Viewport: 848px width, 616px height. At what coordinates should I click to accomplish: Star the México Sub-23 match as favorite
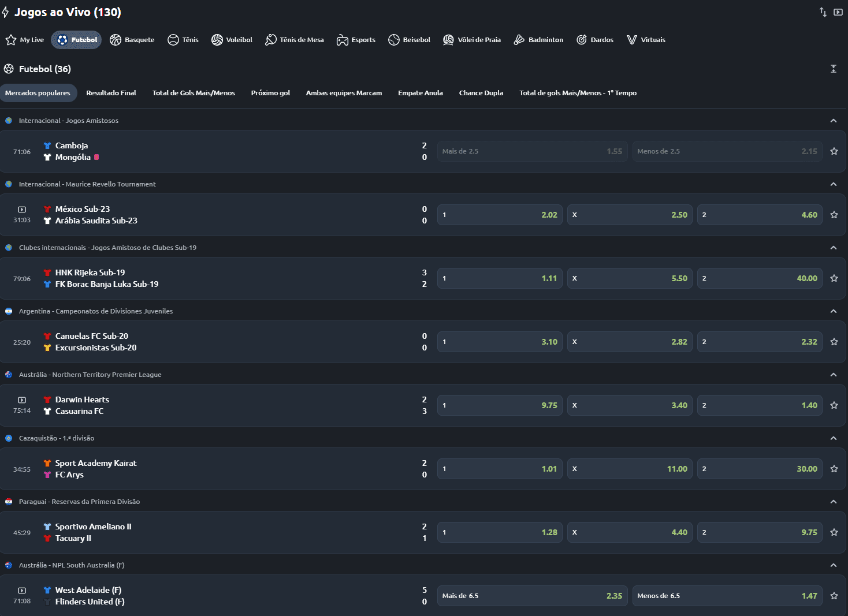(834, 215)
